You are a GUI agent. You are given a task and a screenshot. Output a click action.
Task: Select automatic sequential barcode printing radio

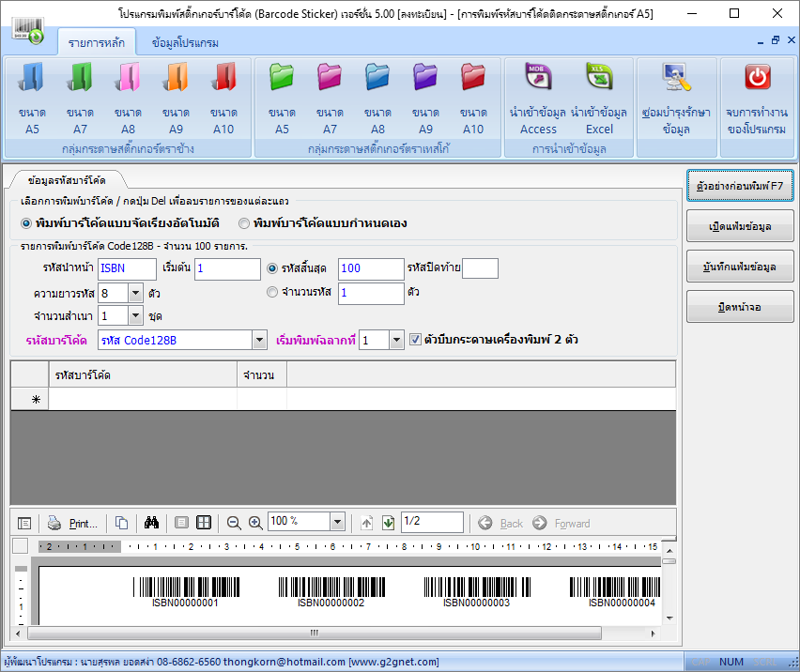point(26,223)
